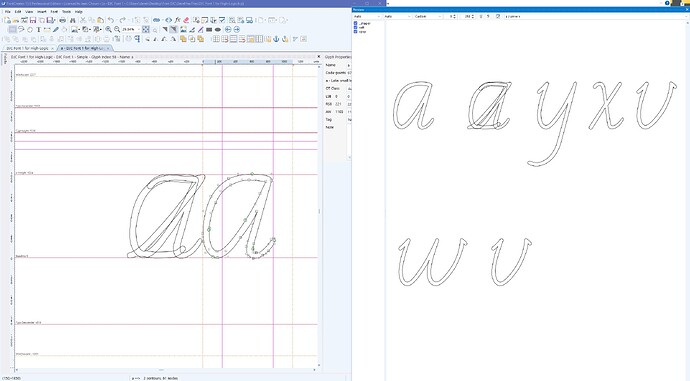Screen dimensions: 690x381
Task: Click the letter y in Preview
Action: coord(552,124)
